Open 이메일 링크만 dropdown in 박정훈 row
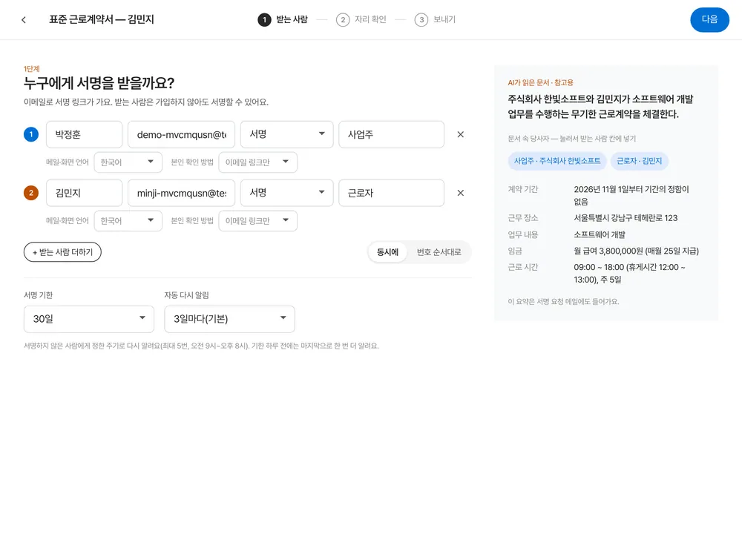 coord(258,162)
